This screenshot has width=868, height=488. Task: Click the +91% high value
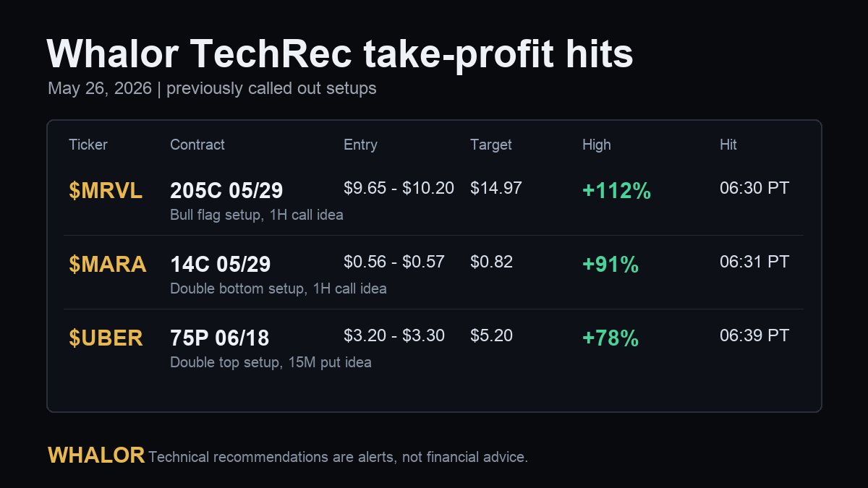click(x=610, y=265)
